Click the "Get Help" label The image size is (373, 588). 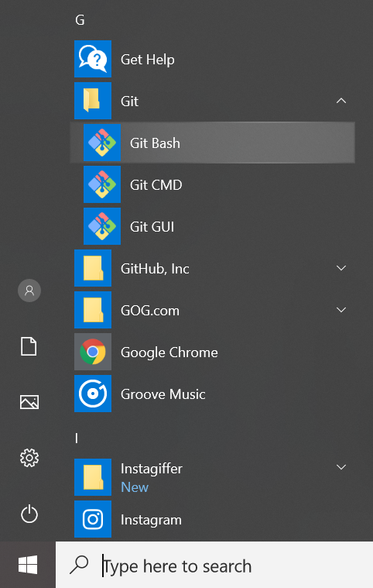[148, 60]
